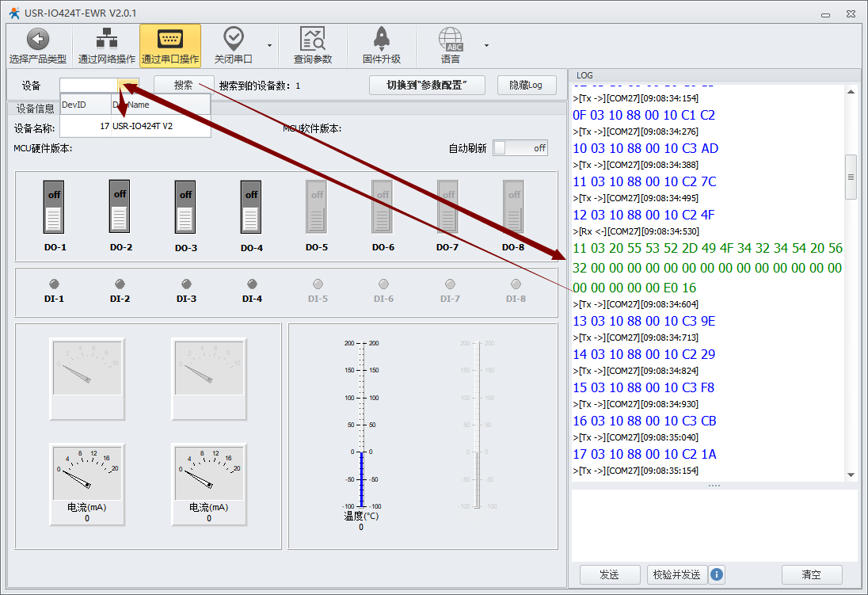The height and width of the screenshot is (595, 868).
Task: Click log line 12 03 10 88 00 10 C2 4F
Action: click(644, 215)
